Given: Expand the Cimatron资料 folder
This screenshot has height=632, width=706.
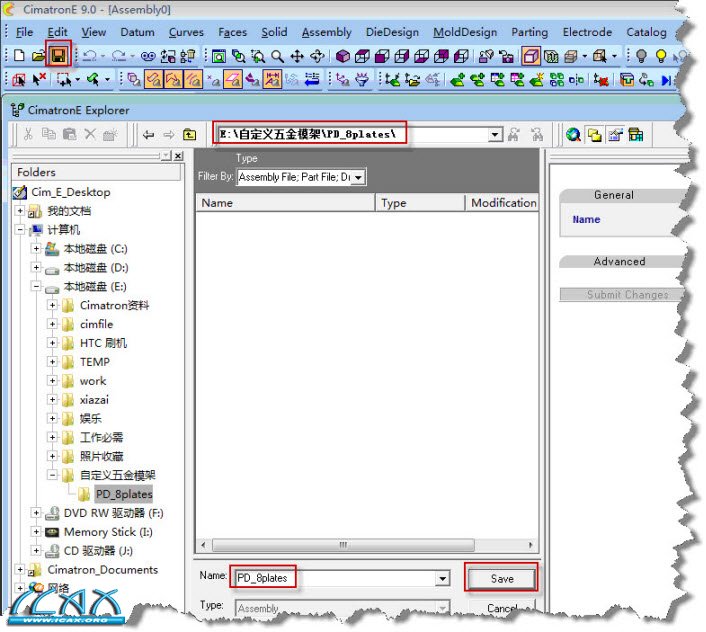Looking at the screenshot, I should pos(53,305).
